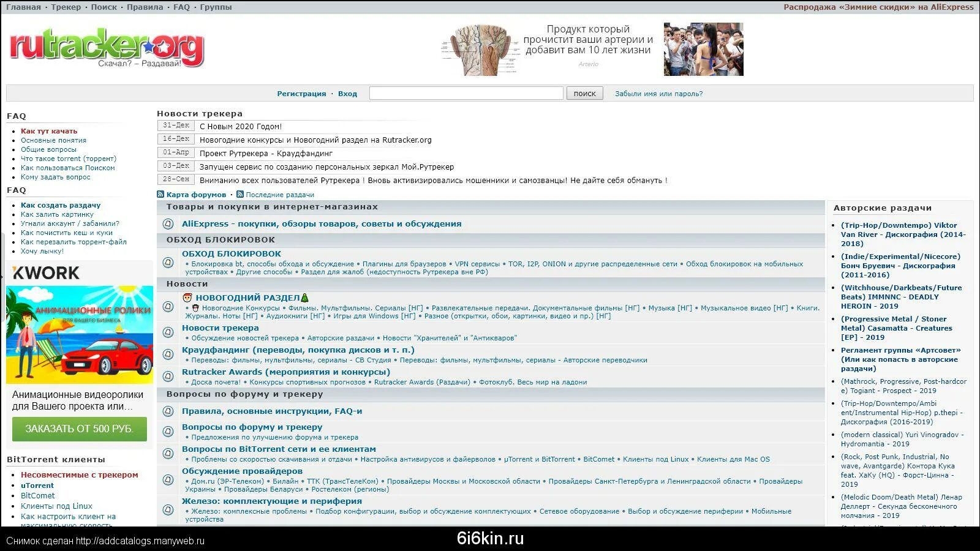
Task: Open the Главная menu item
Action: pyautogui.click(x=23, y=7)
